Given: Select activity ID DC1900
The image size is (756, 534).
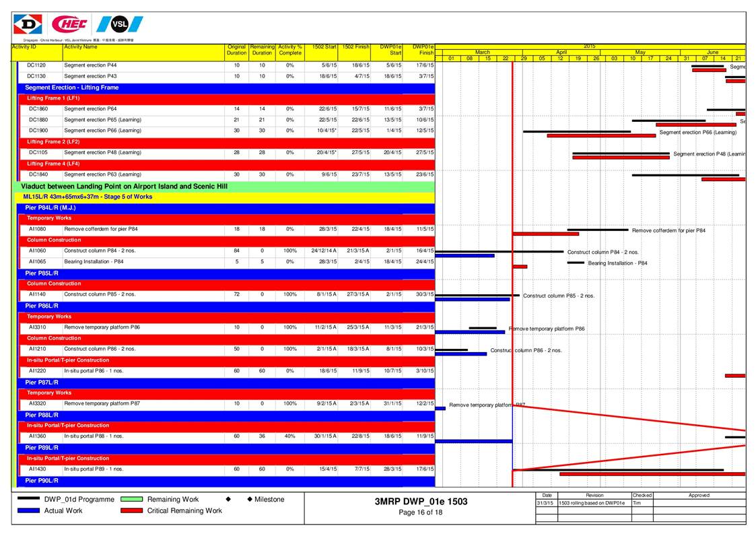Looking at the screenshot, I should coord(38,131).
